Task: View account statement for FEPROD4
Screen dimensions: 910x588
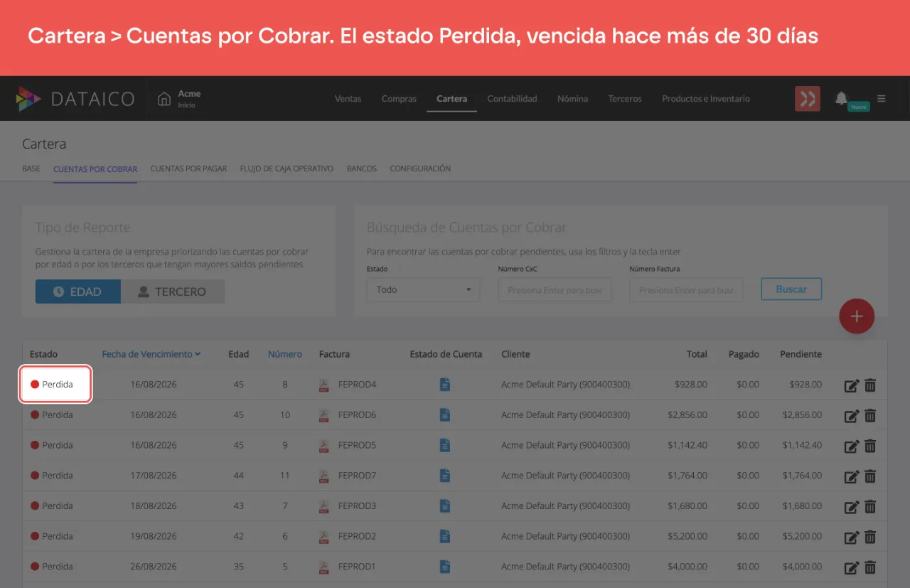Action: click(x=445, y=385)
